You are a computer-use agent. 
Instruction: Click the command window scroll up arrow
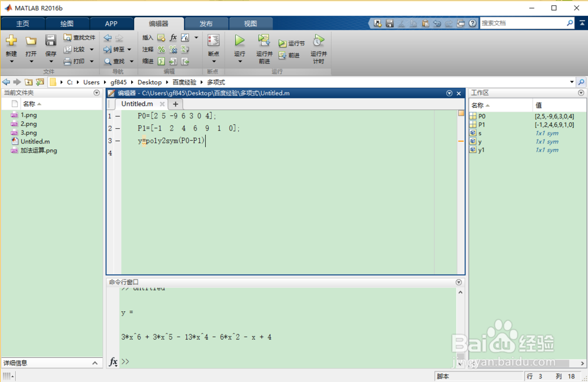click(x=460, y=292)
